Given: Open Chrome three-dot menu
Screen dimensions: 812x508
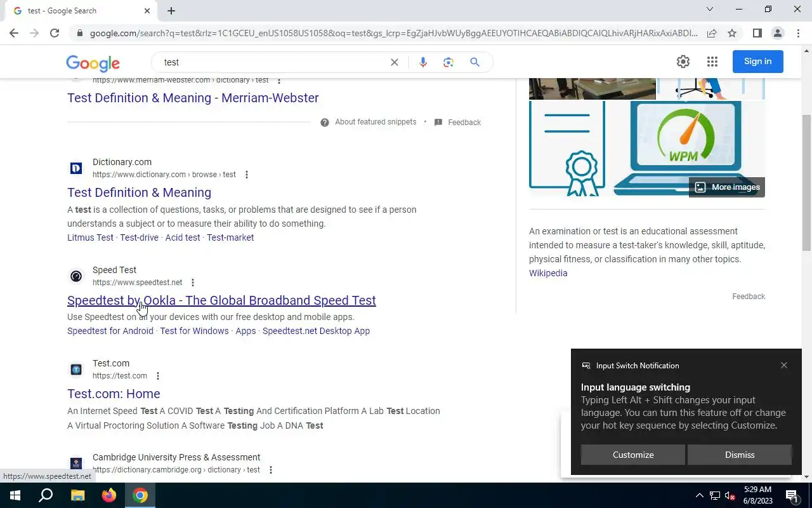Looking at the screenshot, I should 798,33.
